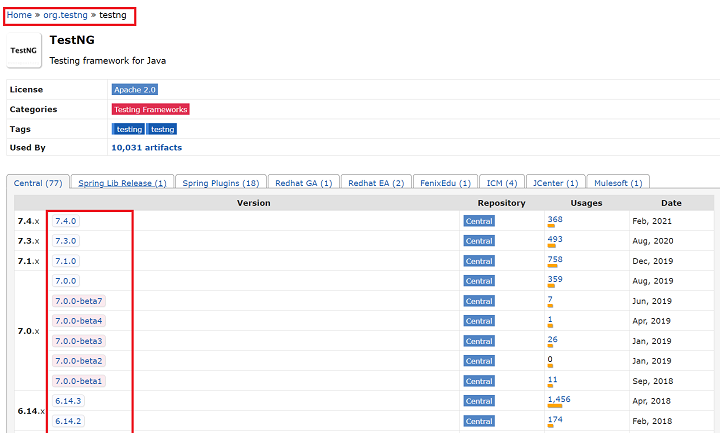Switch to Spring Plugins (18) tab

[221, 183]
